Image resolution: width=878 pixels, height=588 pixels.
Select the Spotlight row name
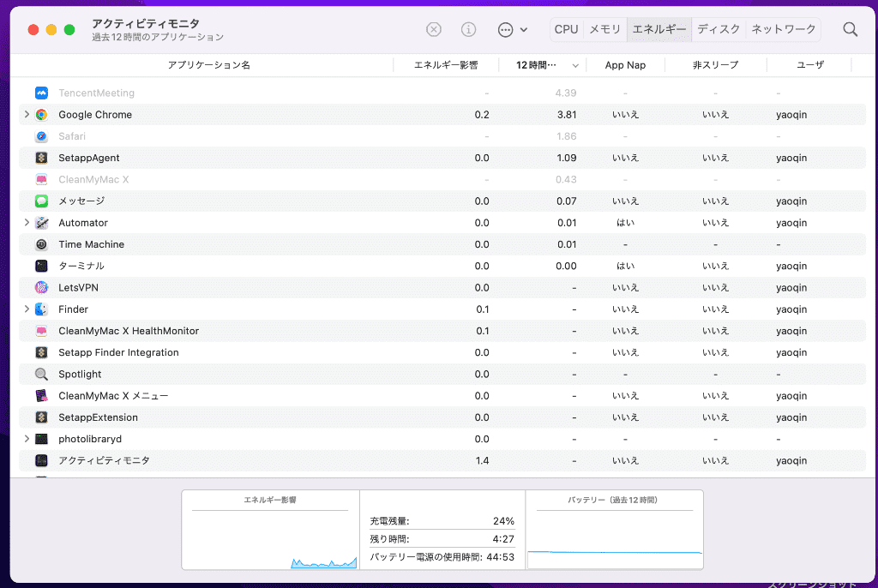point(80,374)
